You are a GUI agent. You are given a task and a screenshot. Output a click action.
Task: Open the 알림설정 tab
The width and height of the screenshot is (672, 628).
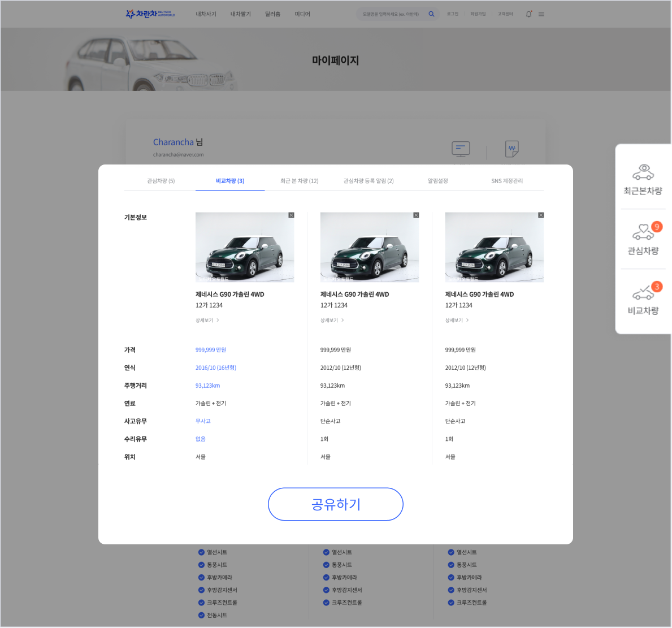pos(437,181)
